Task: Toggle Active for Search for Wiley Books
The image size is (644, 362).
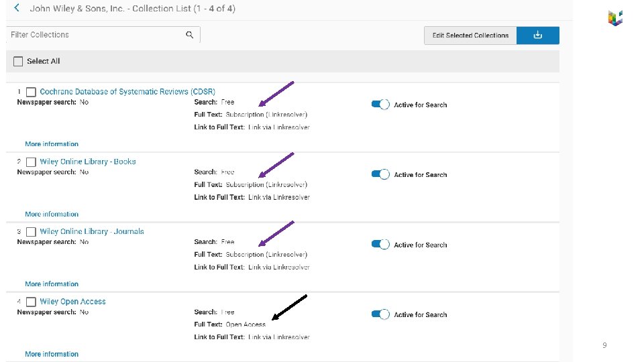Action: pyautogui.click(x=380, y=174)
